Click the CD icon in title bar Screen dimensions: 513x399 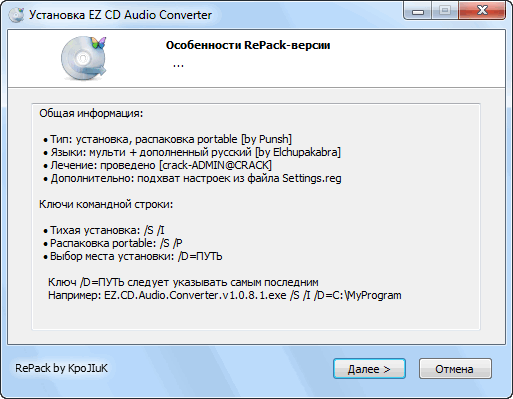pyautogui.click(x=16, y=15)
